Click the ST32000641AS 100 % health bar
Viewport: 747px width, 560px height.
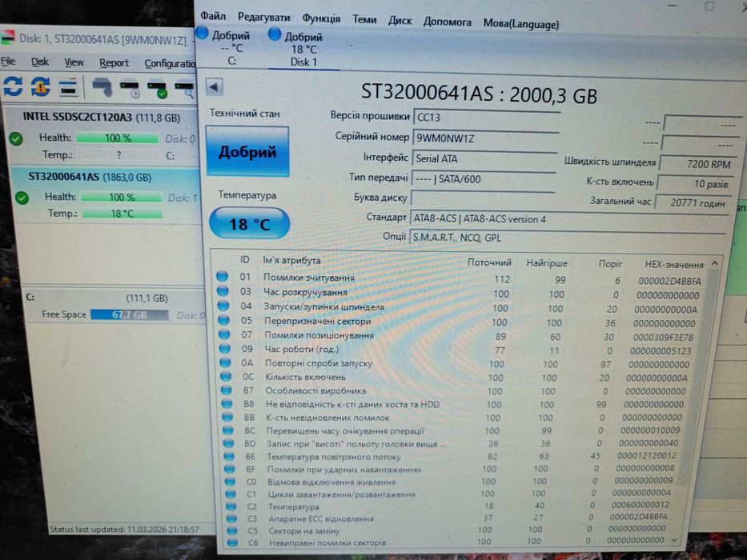coord(122,197)
